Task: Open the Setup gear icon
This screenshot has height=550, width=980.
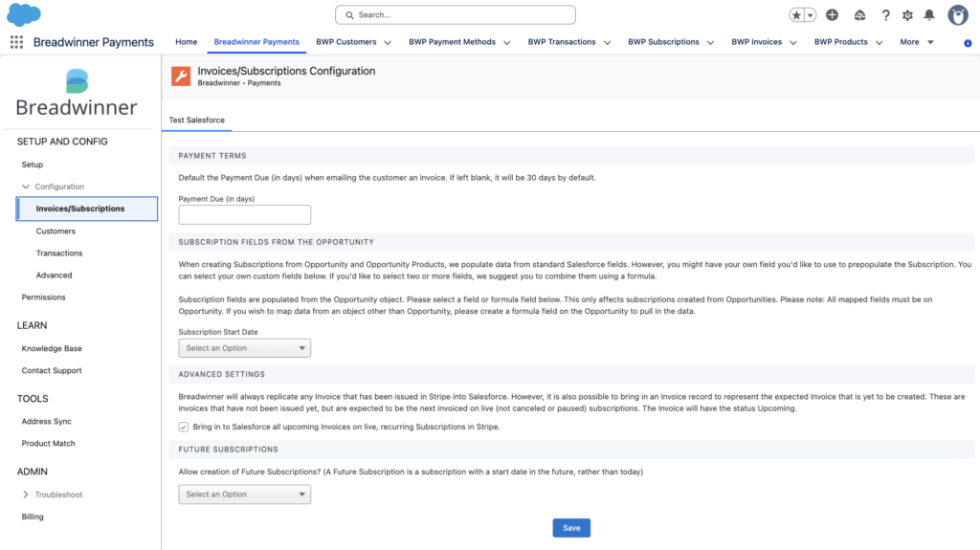Action: pos(907,15)
